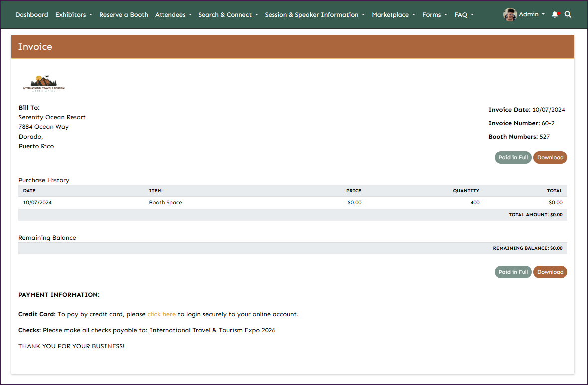Click the Invoice Date text
Screen dimensions: 588x385
(x=527, y=109)
